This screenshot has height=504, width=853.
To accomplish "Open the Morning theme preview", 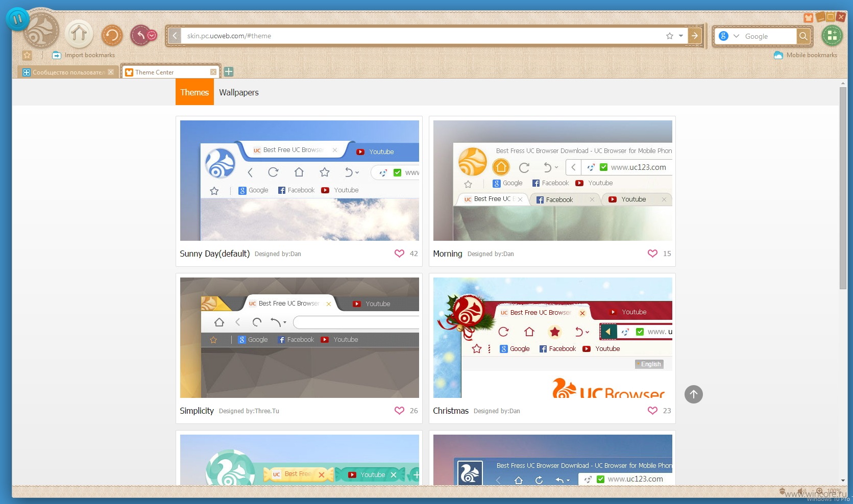I will coord(553,181).
